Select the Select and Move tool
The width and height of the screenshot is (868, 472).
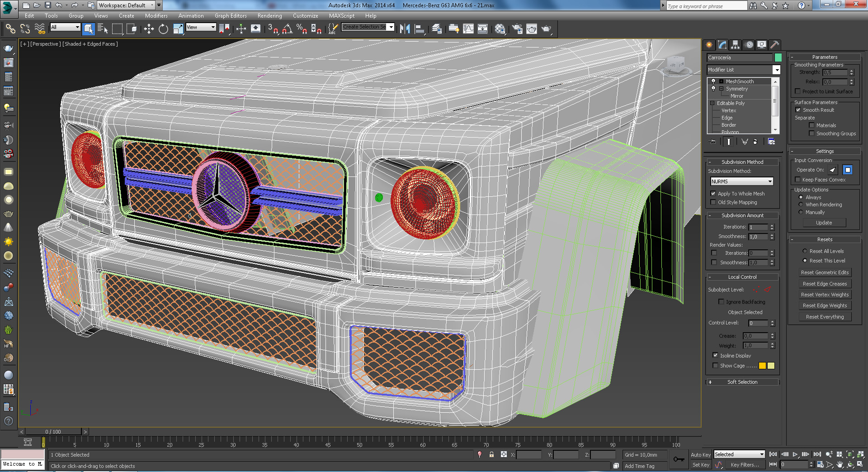[149, 29]
